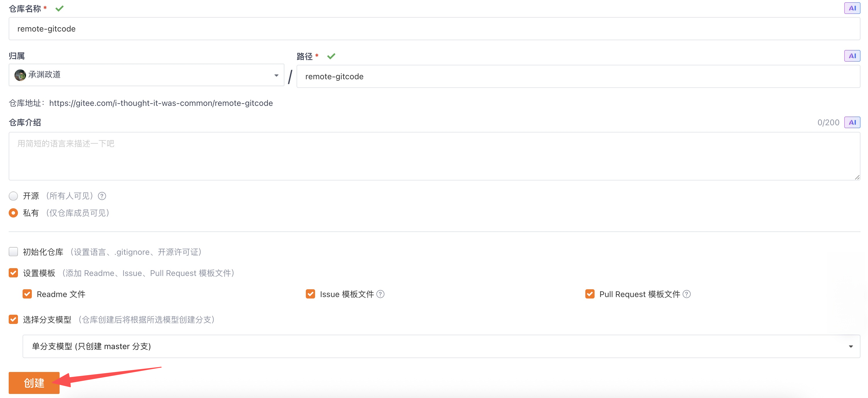The height and width of the screenshot is (398, 868).
Task: Uncheck the 选择分支模型 checkbox
Action: 13,319
